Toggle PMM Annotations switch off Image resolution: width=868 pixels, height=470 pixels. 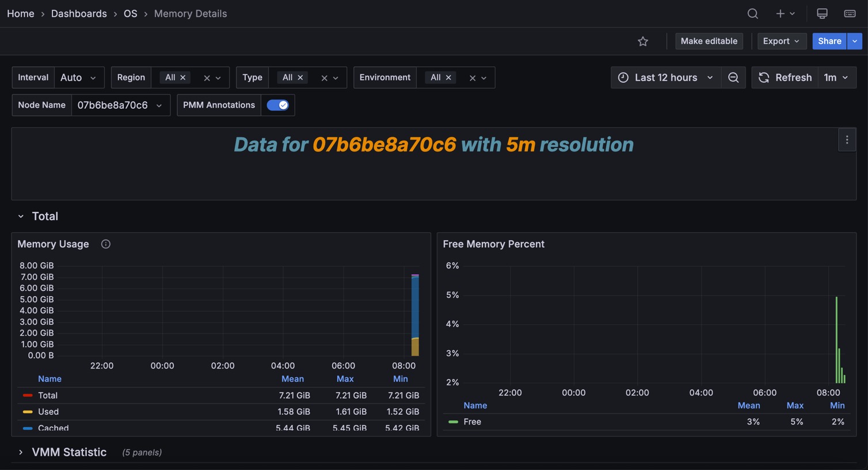pos(277,105)
